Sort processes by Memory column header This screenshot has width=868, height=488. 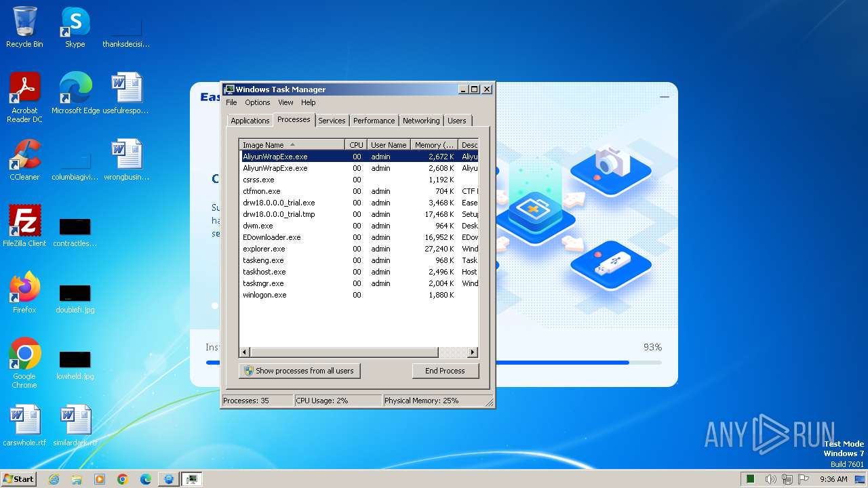point(434,144)
